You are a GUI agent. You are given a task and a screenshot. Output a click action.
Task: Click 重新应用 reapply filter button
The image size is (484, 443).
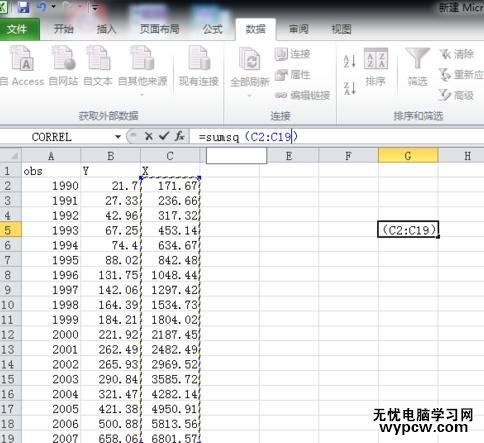click(x=461, y=74)
